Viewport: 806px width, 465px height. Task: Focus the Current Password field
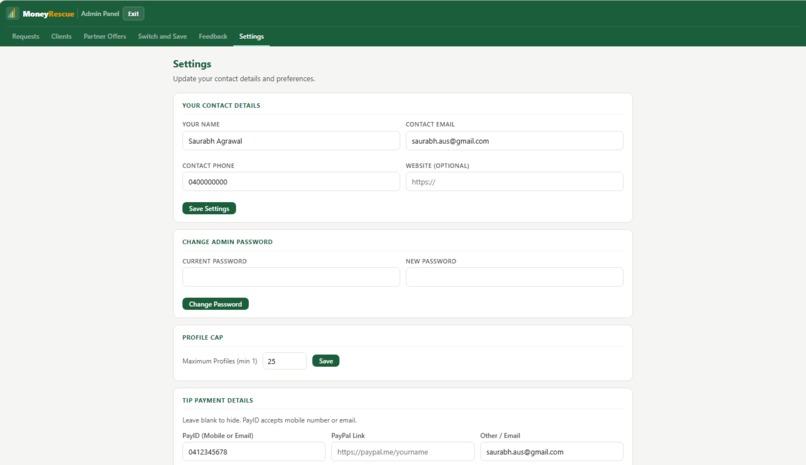291,277
